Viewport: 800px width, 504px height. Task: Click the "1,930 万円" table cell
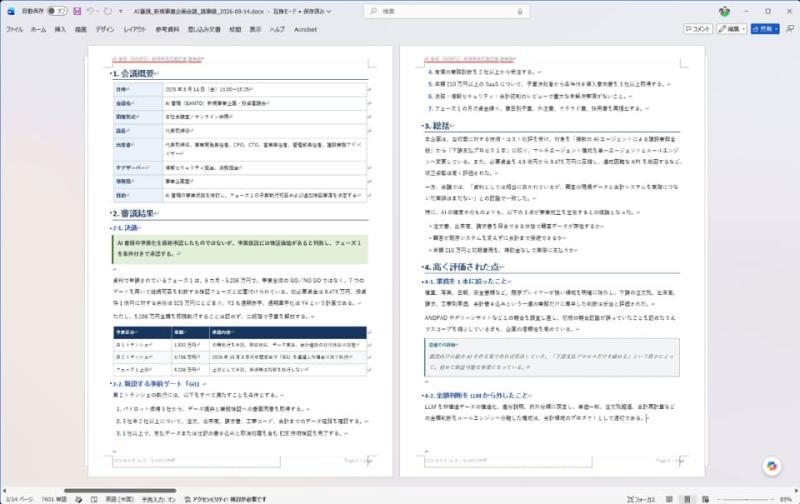click(x=190, y=345)
